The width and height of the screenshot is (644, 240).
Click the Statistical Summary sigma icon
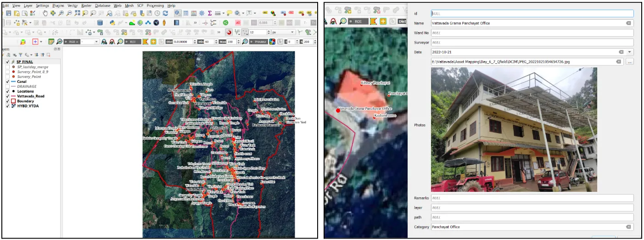click(210, 13)
